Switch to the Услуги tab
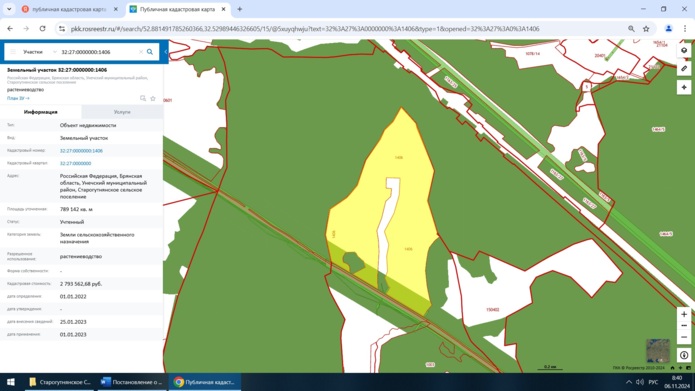This screenshot has height=391, width=695. (x=122, y=112)
